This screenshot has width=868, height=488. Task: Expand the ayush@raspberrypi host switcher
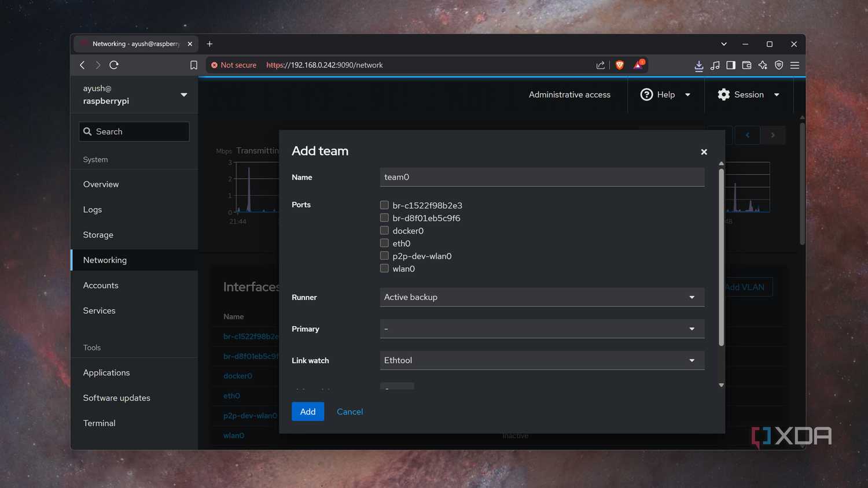click(x=184, y=95)
